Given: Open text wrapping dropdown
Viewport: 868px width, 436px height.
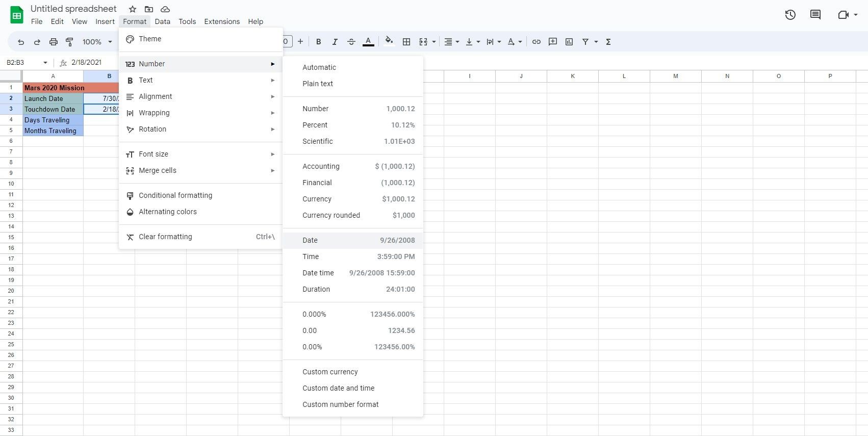Looking at the screenshot, I should click(x=494, y=42).
